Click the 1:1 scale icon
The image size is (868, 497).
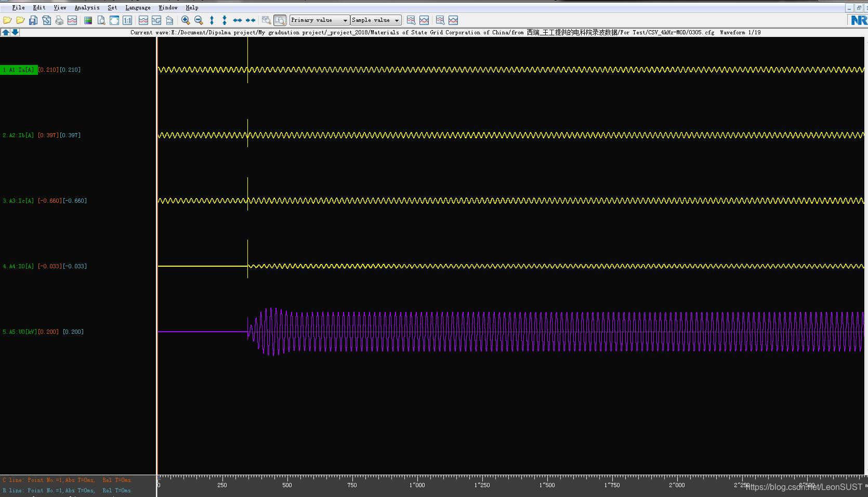[127, 20]
